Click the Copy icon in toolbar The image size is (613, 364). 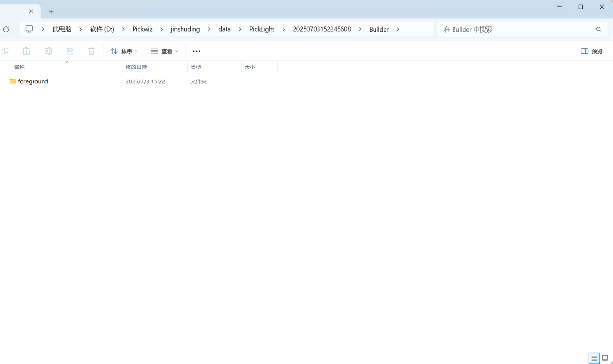coord(5,51)
